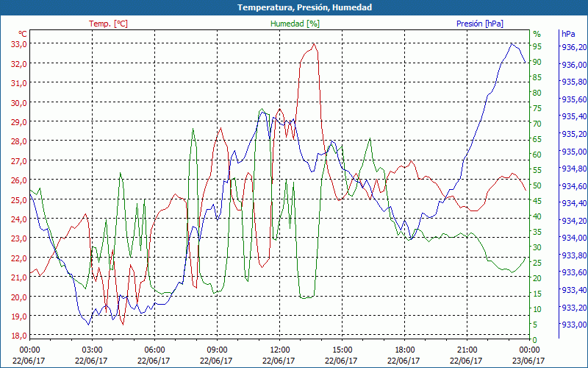Click the "33,0" temperature axis value
The width and height of the screenshot is (588, 368).
[x=19, y=44]
